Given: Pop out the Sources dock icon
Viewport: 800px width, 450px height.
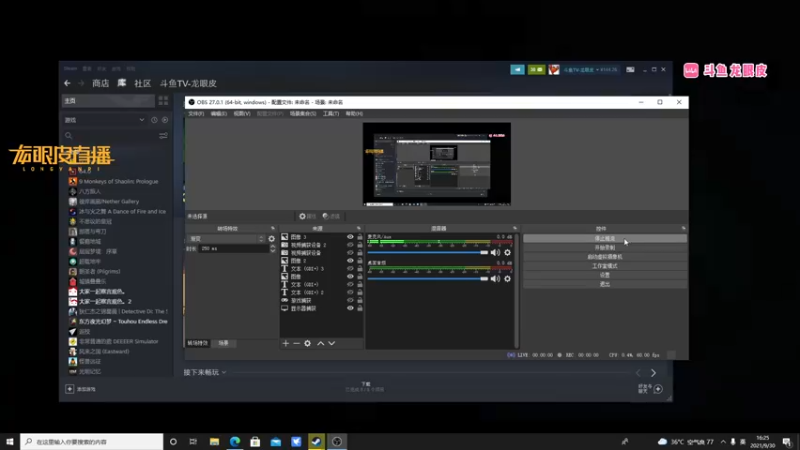Looking at the screenshot, I should tap(359, 228).
